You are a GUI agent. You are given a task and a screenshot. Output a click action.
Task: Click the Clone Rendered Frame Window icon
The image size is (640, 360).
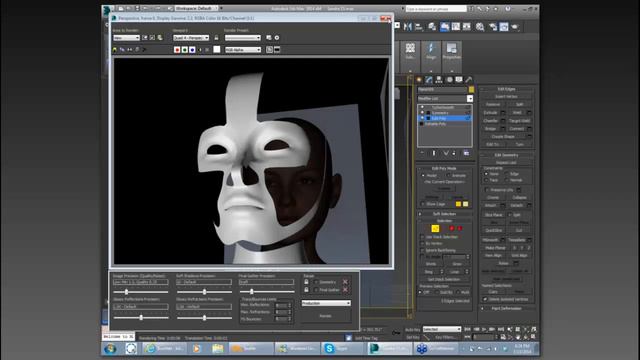pos(130,49)
